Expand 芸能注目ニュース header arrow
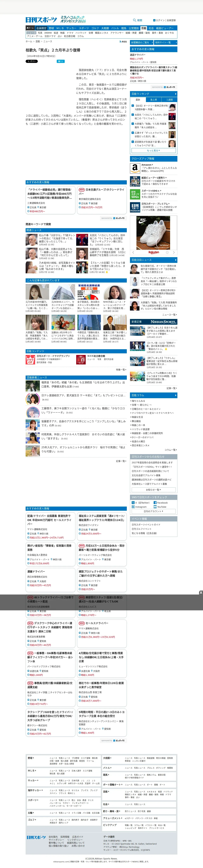The height and width of the screenshot is (868, 203). tap(175, 260)
